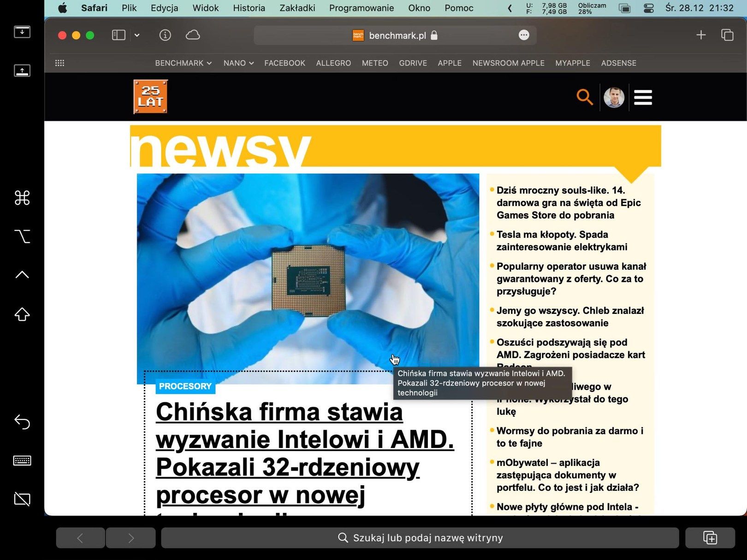Viewport: 747px width, 560px height.
Task: Open the FACEBOOK bookmark
Action: [x=285, y=63]
